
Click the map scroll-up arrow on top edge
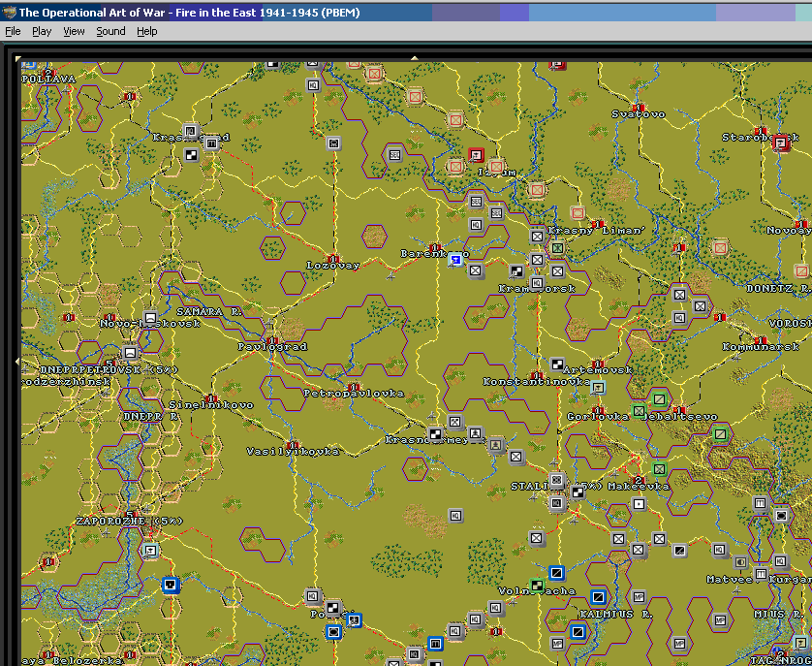pos(414,58)
